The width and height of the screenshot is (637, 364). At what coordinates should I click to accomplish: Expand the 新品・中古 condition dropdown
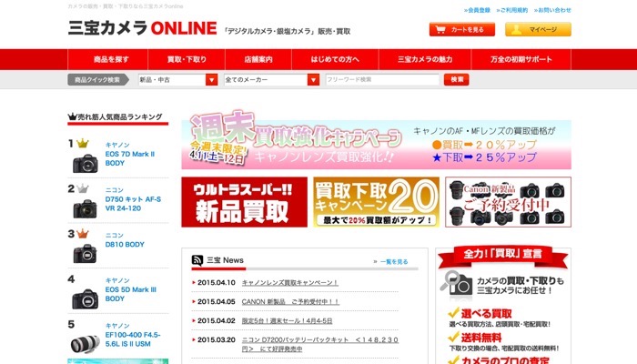178,80
